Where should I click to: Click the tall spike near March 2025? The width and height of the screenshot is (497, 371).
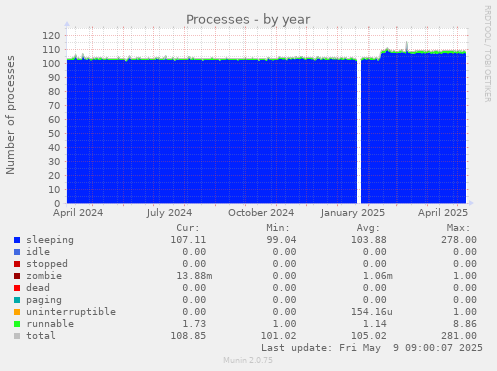pos(407,47)
